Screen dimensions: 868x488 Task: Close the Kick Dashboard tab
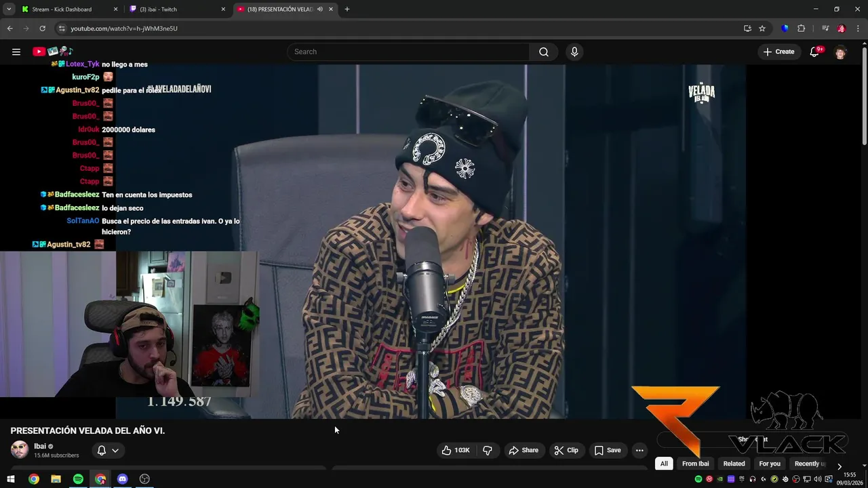click(x=115, y=9)
